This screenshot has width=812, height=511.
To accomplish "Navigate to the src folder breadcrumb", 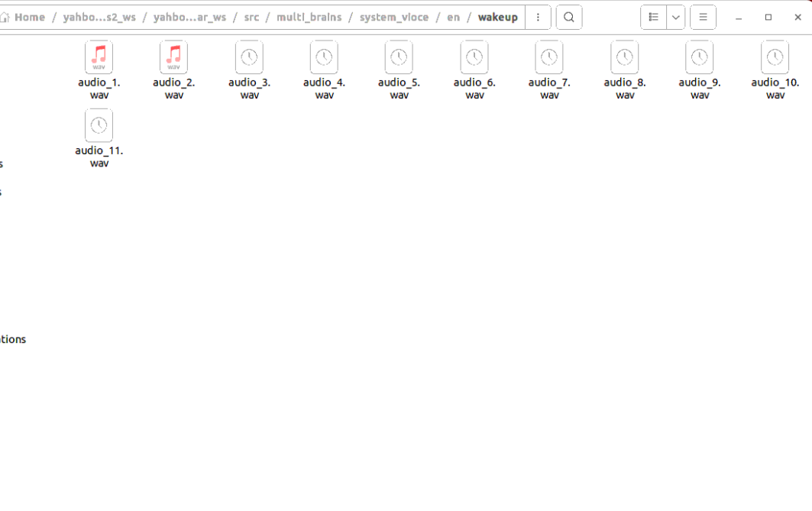I will (251, 17).
